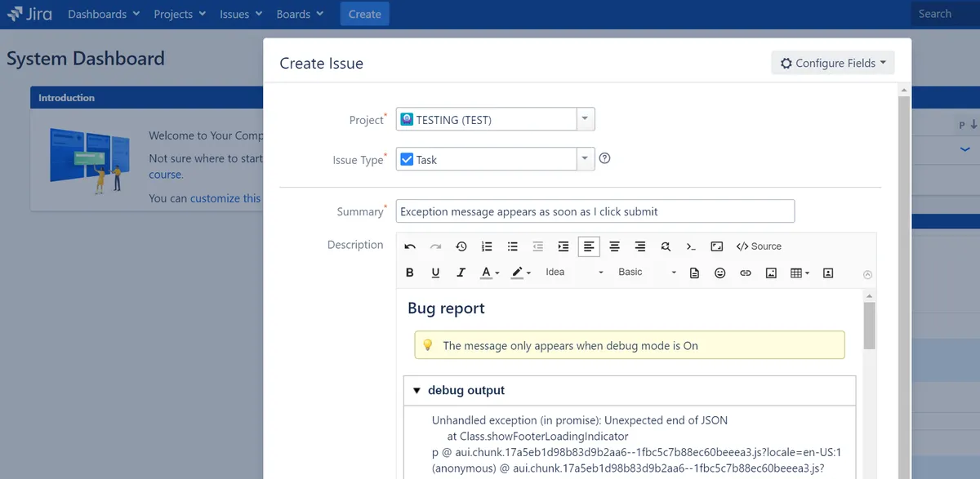980x479 pixels.
Task: Insert a numbered list
Action: [487, 246]
